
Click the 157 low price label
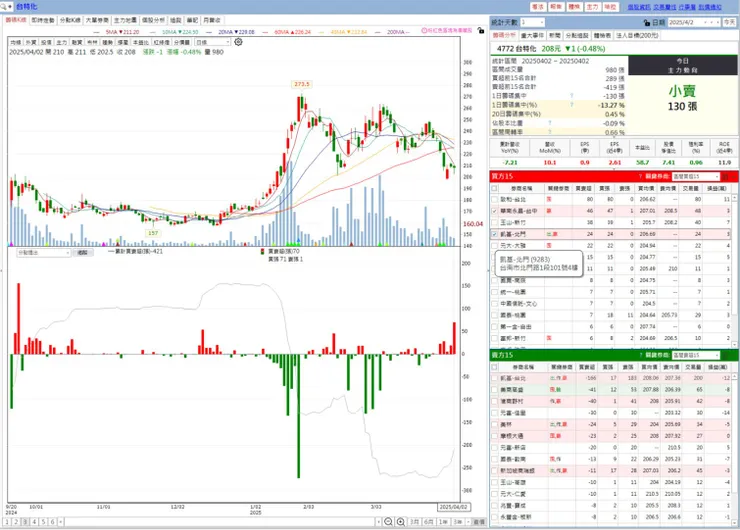[153, 233]
